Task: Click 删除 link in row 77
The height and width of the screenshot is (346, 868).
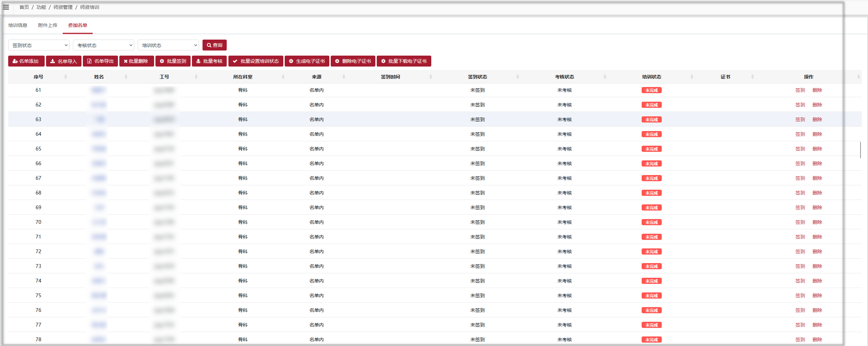Action: pos(817,325)
